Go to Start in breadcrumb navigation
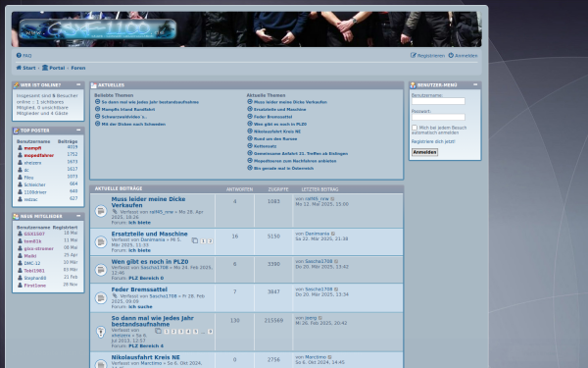The width and height of the screenshot is (588, 368). 25,68
